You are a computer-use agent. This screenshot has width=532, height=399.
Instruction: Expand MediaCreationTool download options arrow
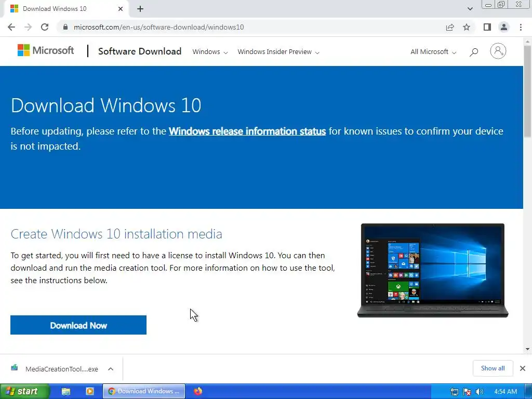click(x=111, y=369)
